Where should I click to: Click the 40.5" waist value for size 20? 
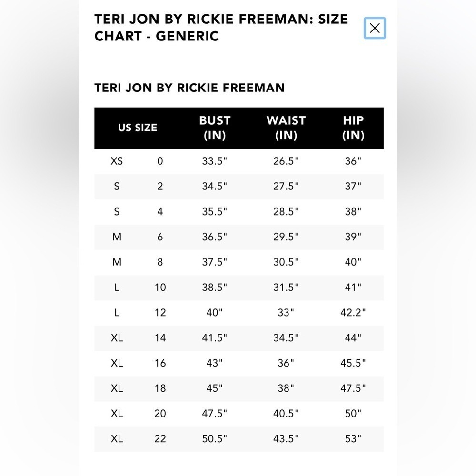[286, 414]
